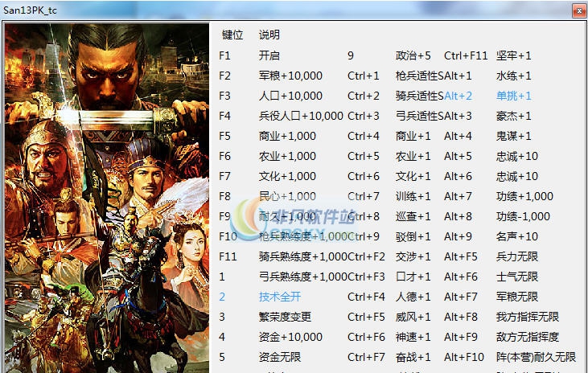Click the '阵(本营)耐久无限' entry
This screenshot has width=588, height=373.
coord(536,357)
